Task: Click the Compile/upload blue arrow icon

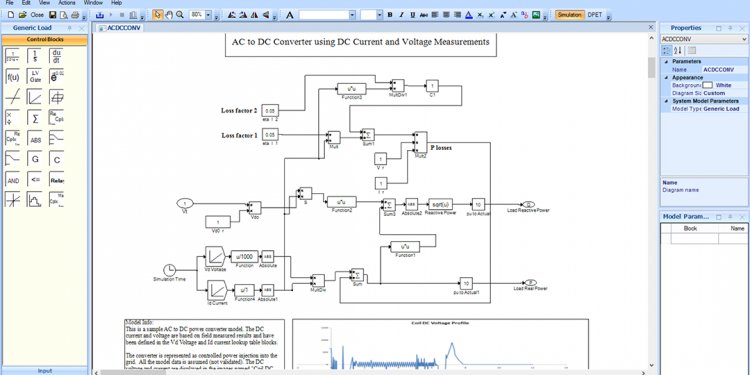Action: 99,15
